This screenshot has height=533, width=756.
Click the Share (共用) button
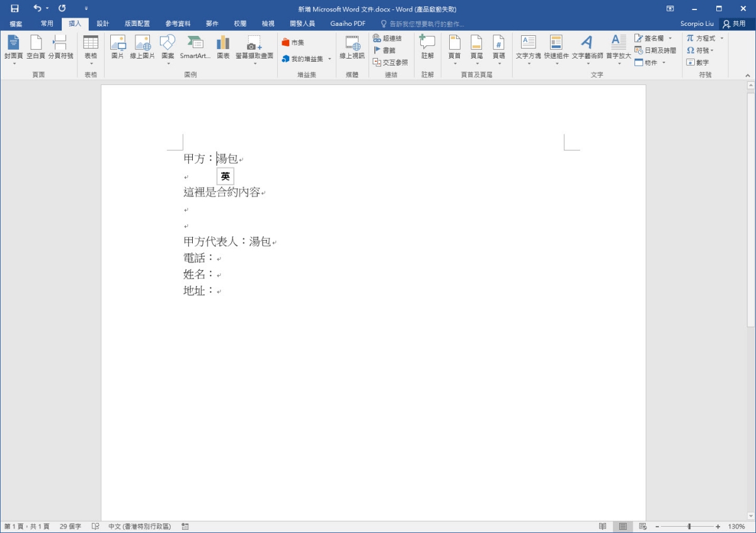(x=735, y=24)
